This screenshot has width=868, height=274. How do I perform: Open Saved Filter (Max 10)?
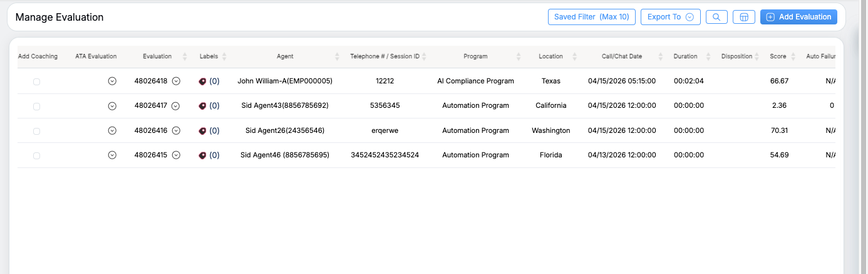pos(591,17)
